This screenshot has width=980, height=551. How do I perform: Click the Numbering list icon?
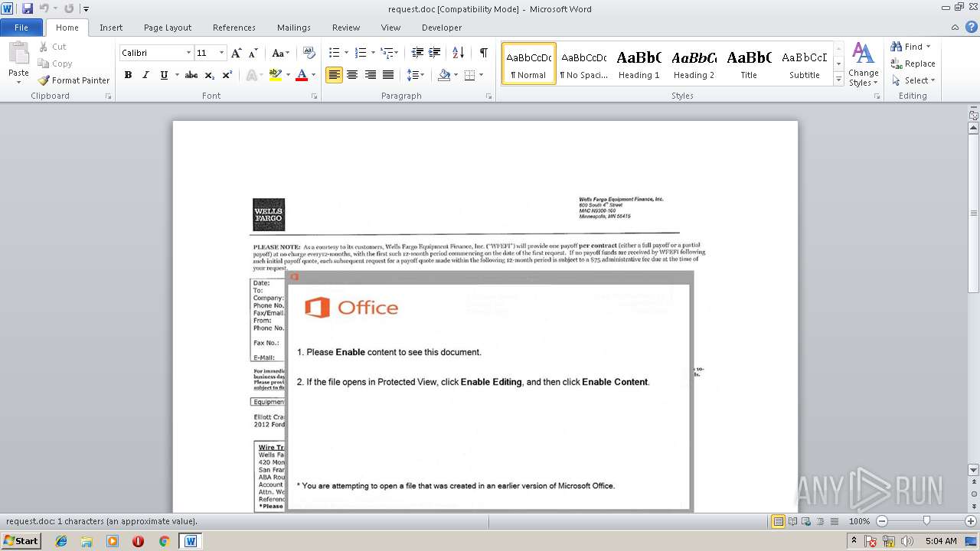click(x=361, y=53)
